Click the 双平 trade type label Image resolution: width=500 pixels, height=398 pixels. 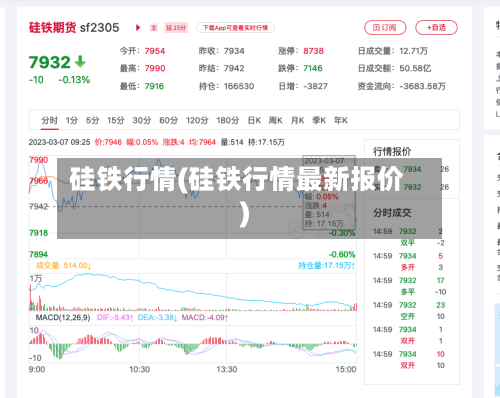pos(408,243)
